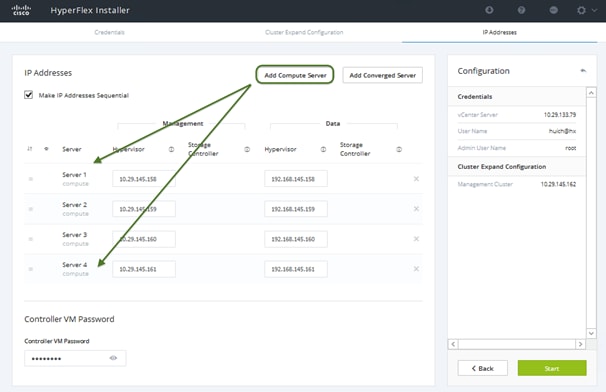The height and width of the screenshot is (392, 606).
Task: Click info icon beside Data Storage Controller
Action: 399,149
